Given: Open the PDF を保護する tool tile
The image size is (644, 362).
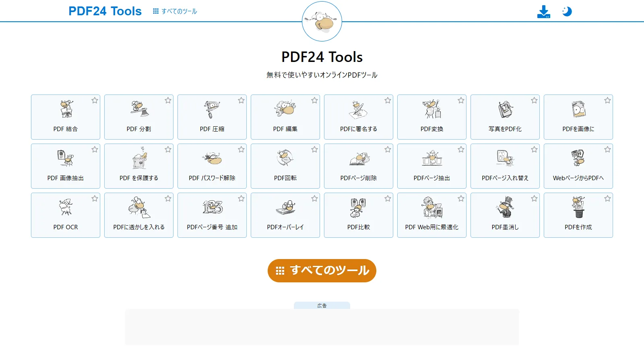Looking at the screenshot, I should tap(139, 166).
